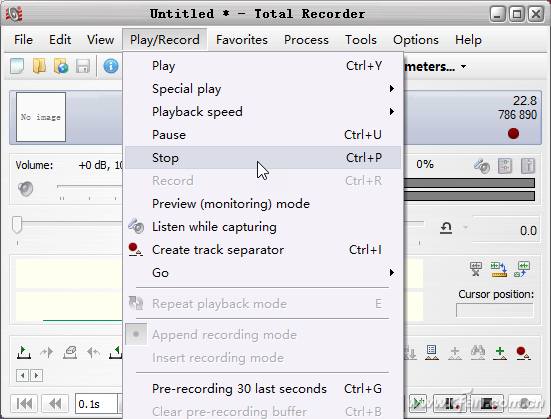551x419 pixels.
Task: Toggle Listen while capturing menu item
Action: (263, 227)
